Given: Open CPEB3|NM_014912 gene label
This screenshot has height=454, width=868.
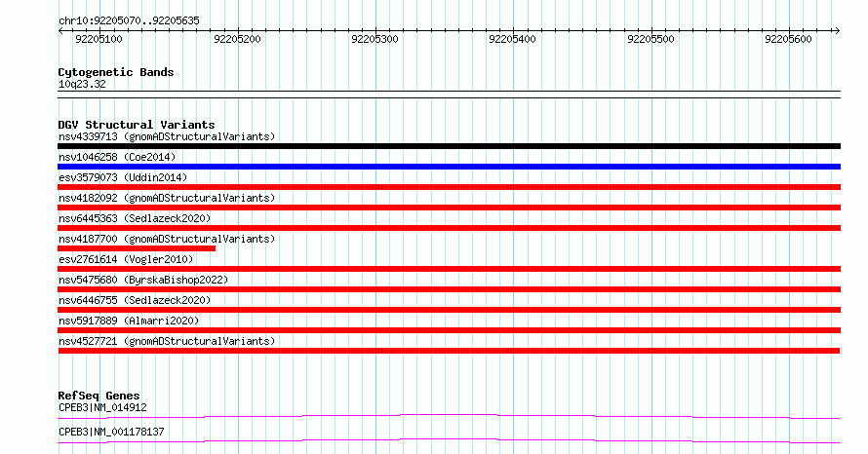Looking at the screenshot, I should click(x=102, y=407).
